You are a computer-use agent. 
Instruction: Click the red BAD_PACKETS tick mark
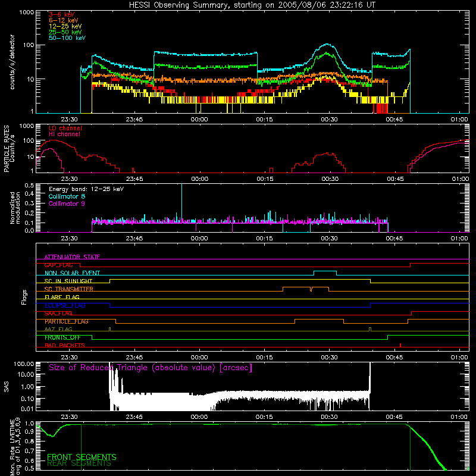[400, 345]
